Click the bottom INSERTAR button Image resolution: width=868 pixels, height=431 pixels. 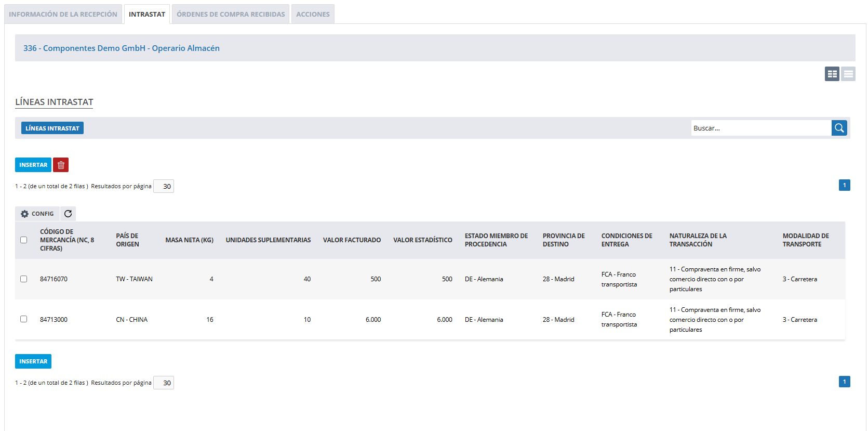[33, 361]
